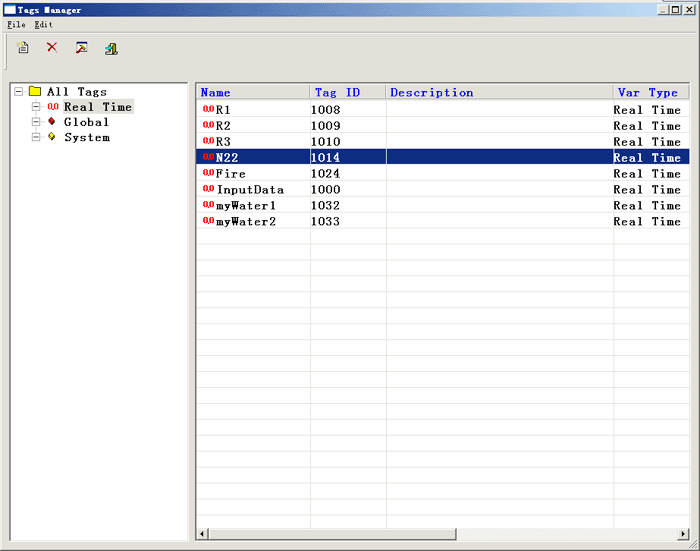Open the File menu
The image size is (700, 551).
pyautogui.click(x=16, y=25)
